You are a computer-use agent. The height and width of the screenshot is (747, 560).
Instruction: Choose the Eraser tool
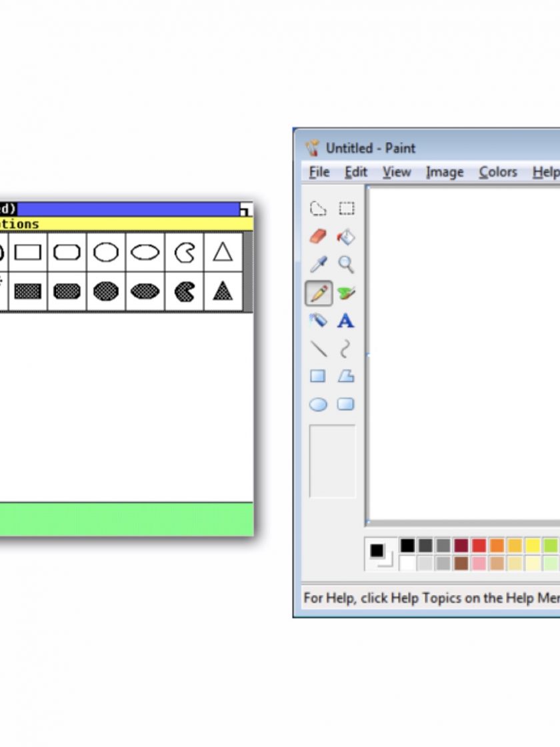click(x=319, y=237)
